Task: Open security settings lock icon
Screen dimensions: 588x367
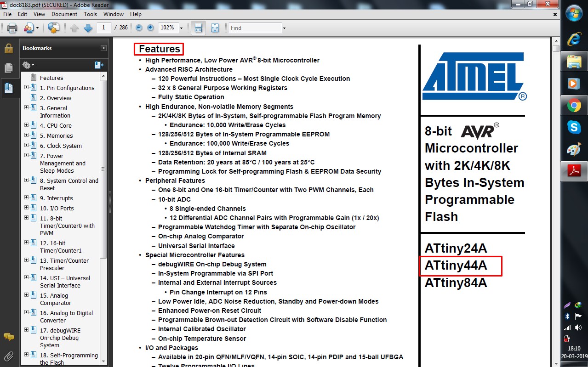Action: click(x=8, y=48)
